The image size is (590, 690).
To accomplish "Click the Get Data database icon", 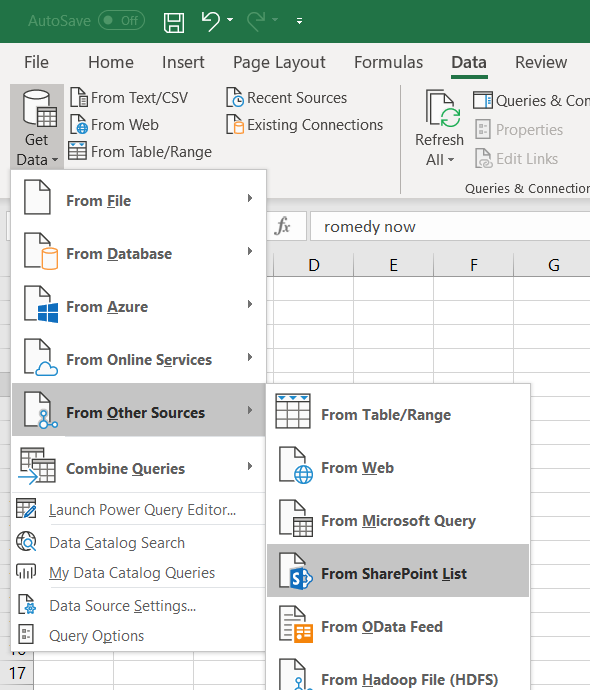I will 39,108.
